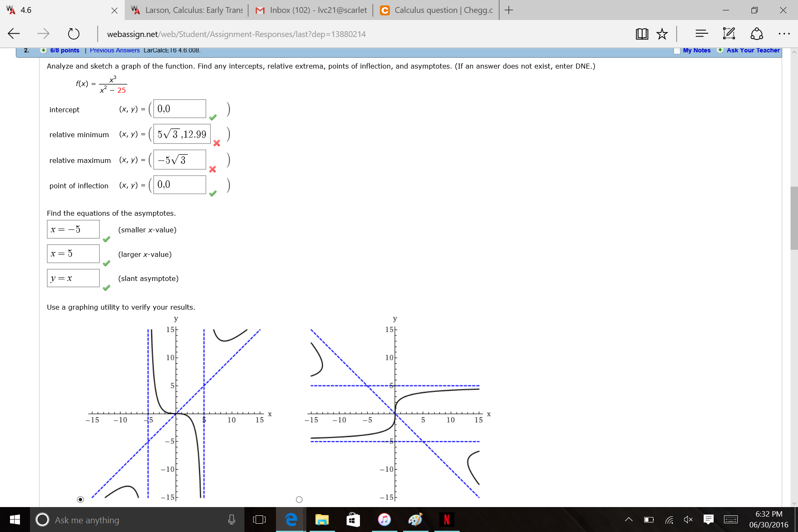Open the reading list book icon
The width and height of the screenshot is (798, 532).
[x=642, y=34]
